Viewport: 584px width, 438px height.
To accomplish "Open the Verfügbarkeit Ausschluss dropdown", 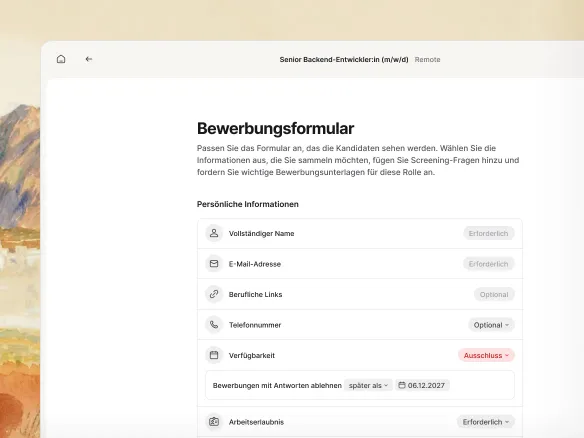I will pyautogui.click(x=486, y=355).
